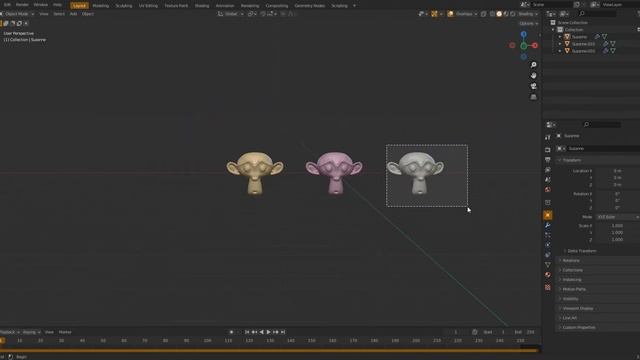Switch to material preview shading
The width and height of the screenshot is (640, 360).
506,14
